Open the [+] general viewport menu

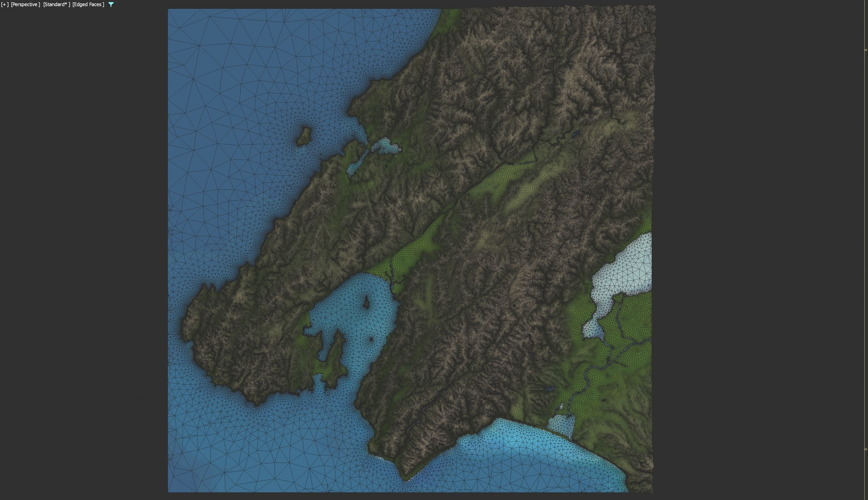coord(5,5)
